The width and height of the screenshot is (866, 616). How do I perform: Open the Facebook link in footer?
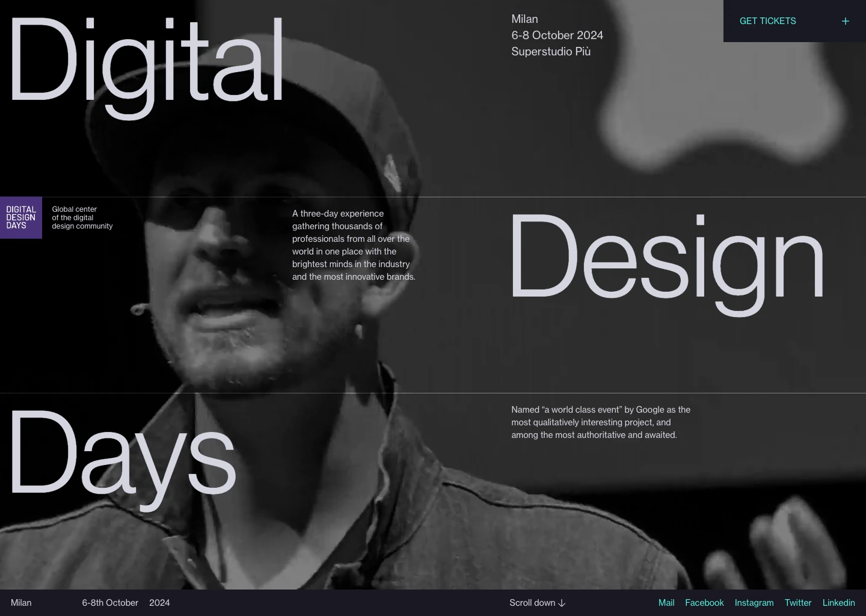pyautogui.click(x=704, y=603)
